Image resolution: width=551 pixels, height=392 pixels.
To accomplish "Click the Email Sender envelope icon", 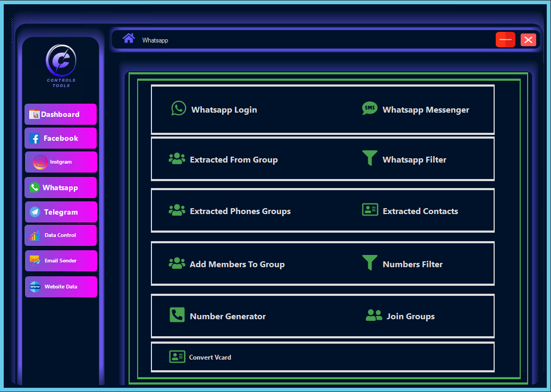I will click(x=35, y=261).
